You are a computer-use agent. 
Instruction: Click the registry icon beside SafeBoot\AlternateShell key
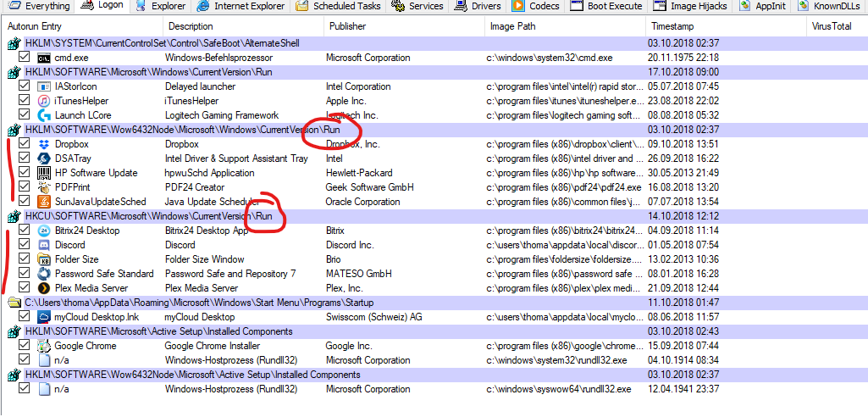point(14,44)
